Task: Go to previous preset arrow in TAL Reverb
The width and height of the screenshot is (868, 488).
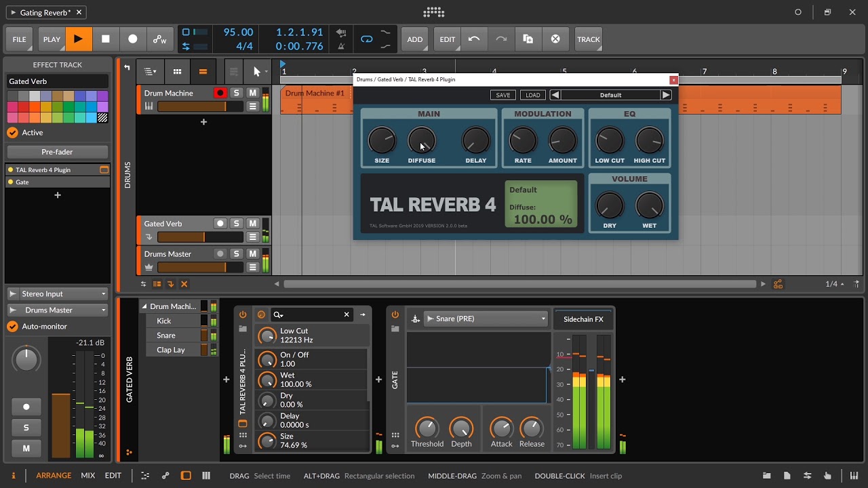Action: click(x=555, y=95)
